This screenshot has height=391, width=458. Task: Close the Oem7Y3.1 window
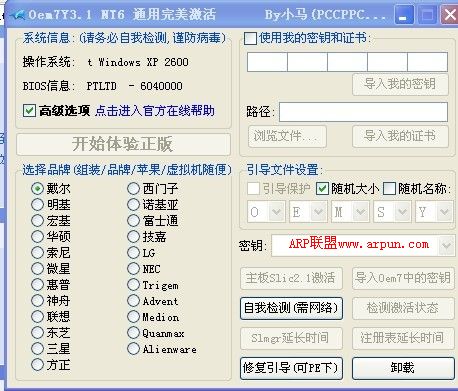click(449, 15)
